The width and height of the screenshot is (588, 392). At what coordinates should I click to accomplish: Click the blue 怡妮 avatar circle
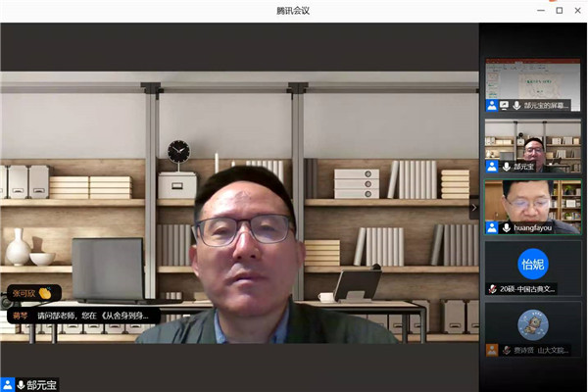point(532,263)
